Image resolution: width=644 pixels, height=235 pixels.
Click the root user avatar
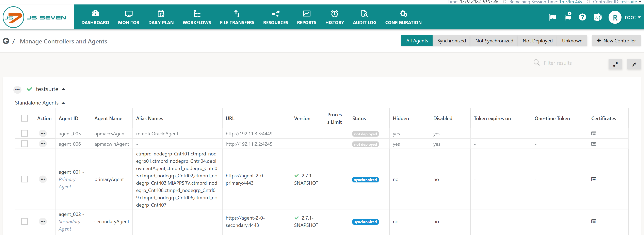pyautogui.click(x=615, y=17)
